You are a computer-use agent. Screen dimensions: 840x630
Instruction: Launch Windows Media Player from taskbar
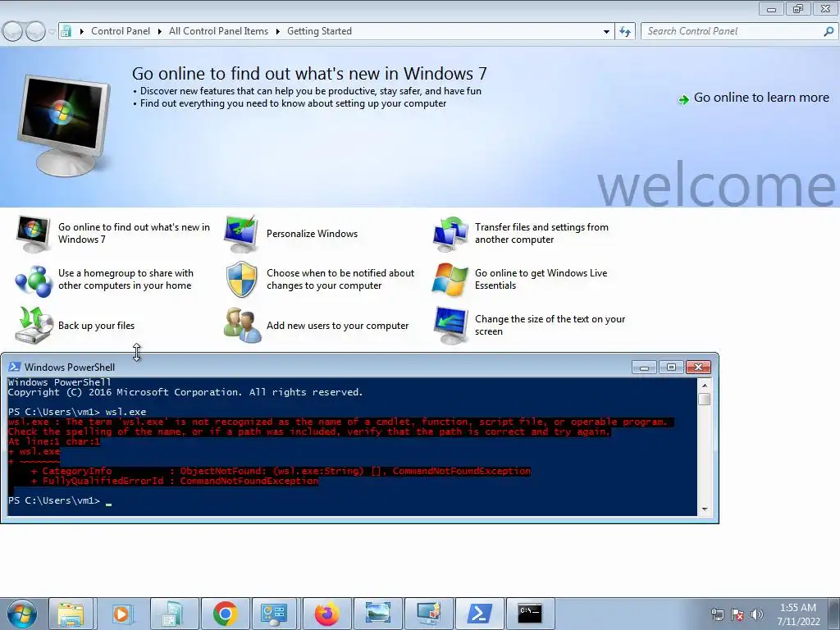121,614
